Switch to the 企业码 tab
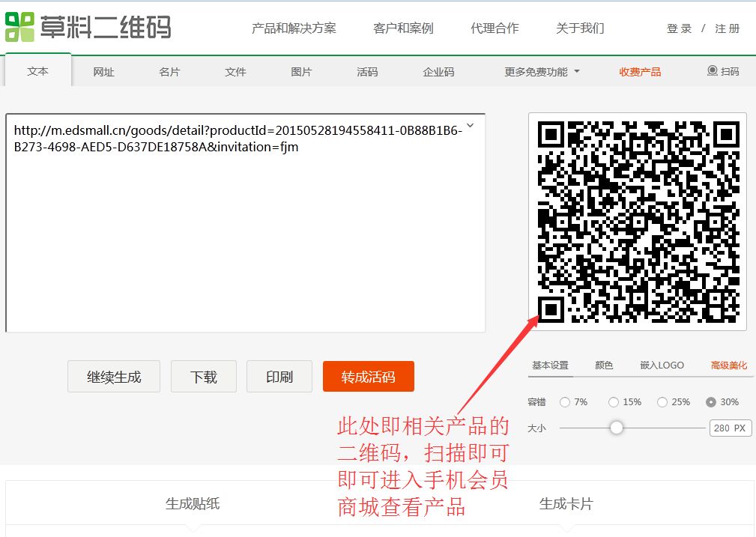The image size is (756, 537). pos(438,72)
